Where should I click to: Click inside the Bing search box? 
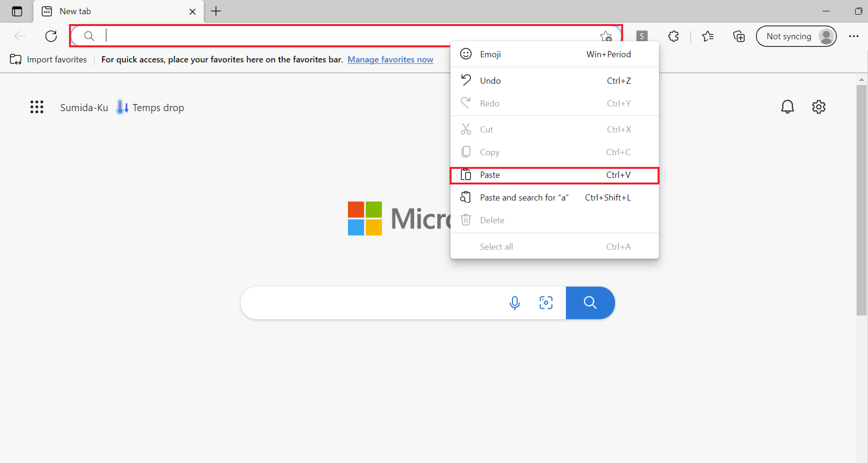click(x=371, y=303)
